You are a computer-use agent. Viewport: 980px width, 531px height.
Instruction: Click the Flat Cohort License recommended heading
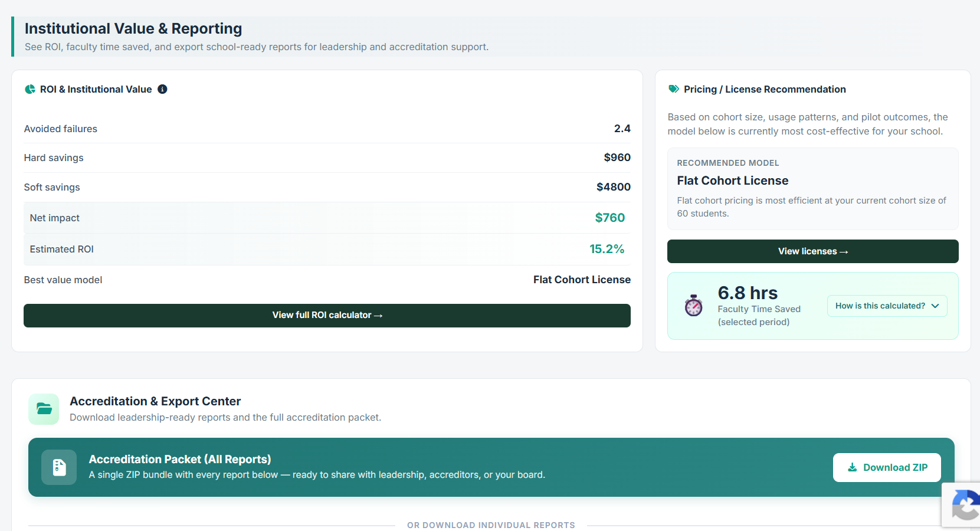pyautogui.click(x=732, y=181)
